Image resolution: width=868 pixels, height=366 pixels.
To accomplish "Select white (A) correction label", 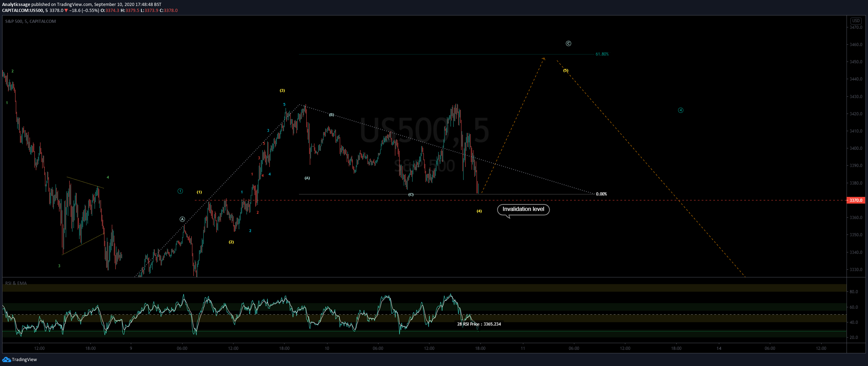I will pos(307,178).
